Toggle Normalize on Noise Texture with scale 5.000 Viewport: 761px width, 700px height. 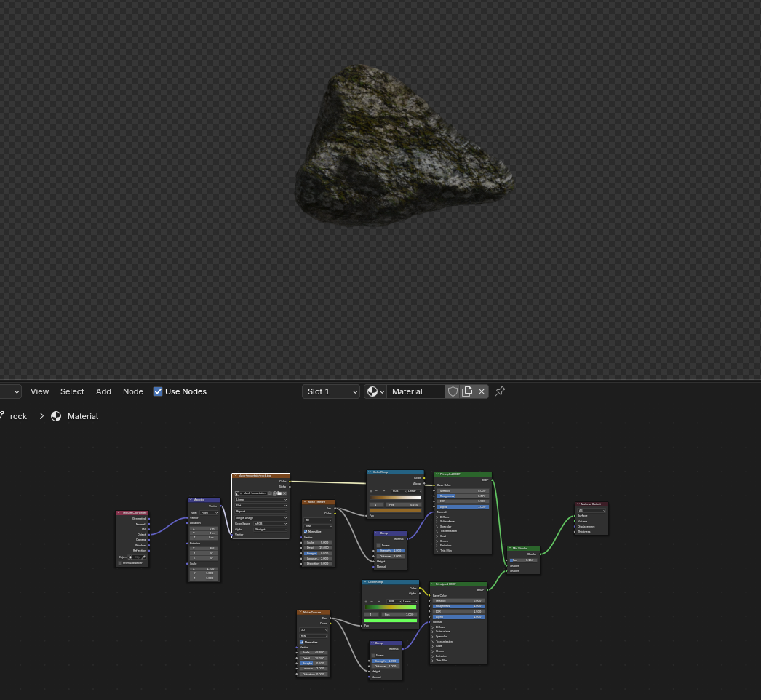click(306, 532)
